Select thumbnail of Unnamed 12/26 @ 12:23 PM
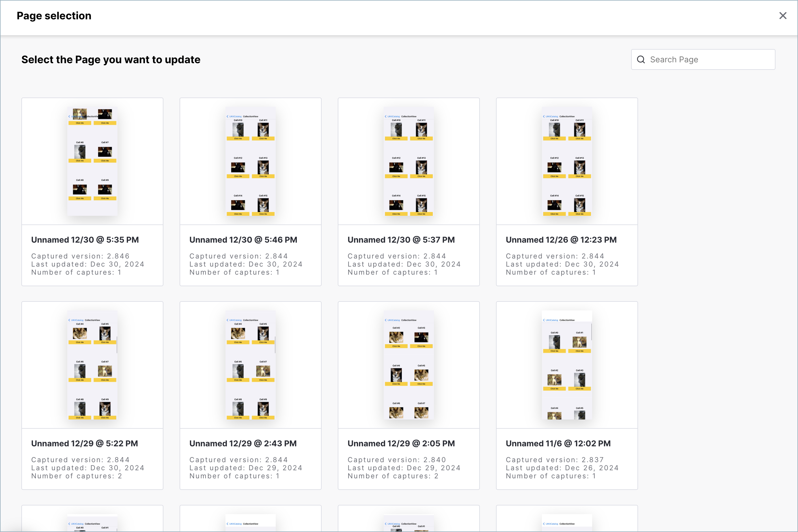The image size is (798, 532). (567, 161)
